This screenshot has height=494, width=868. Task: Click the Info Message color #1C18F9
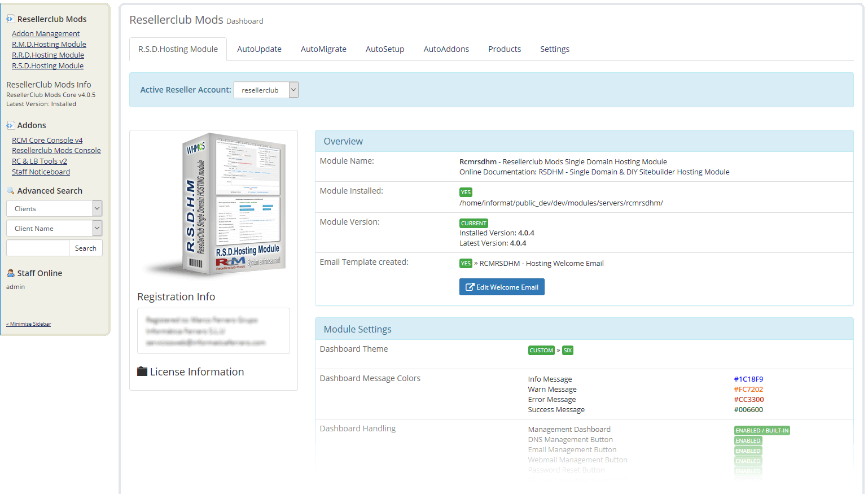(x=748, y=379)
